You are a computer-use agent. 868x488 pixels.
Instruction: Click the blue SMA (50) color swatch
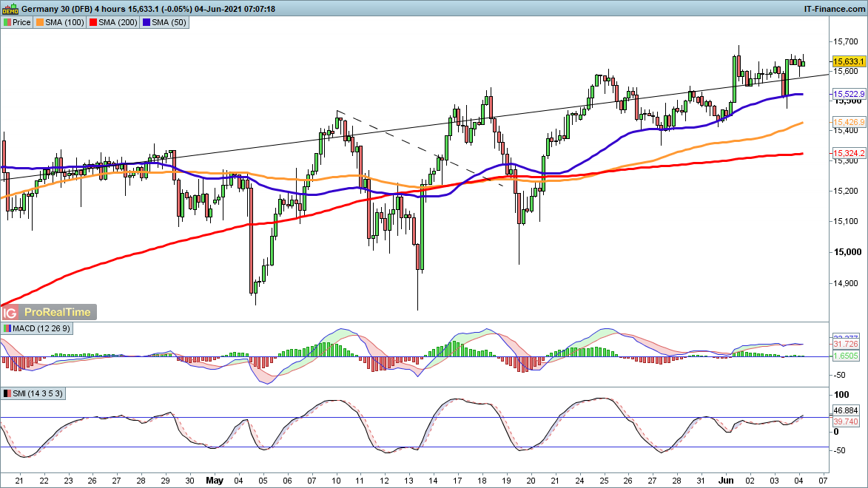(147, 22)
